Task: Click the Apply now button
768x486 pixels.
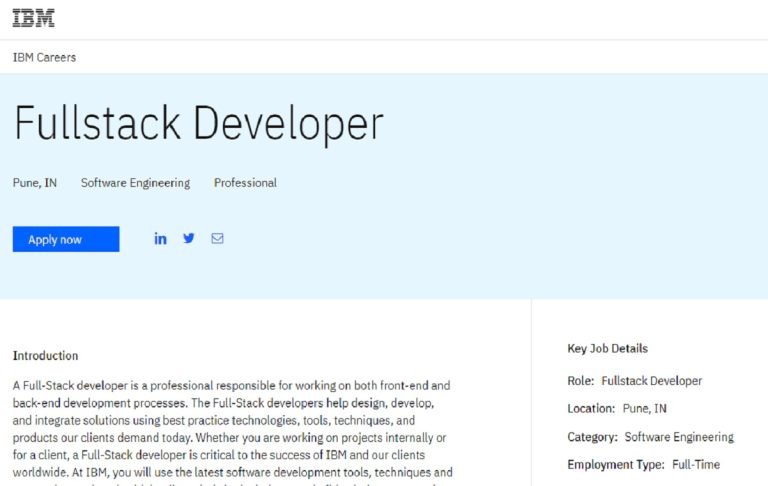Action: click(66, 239)
